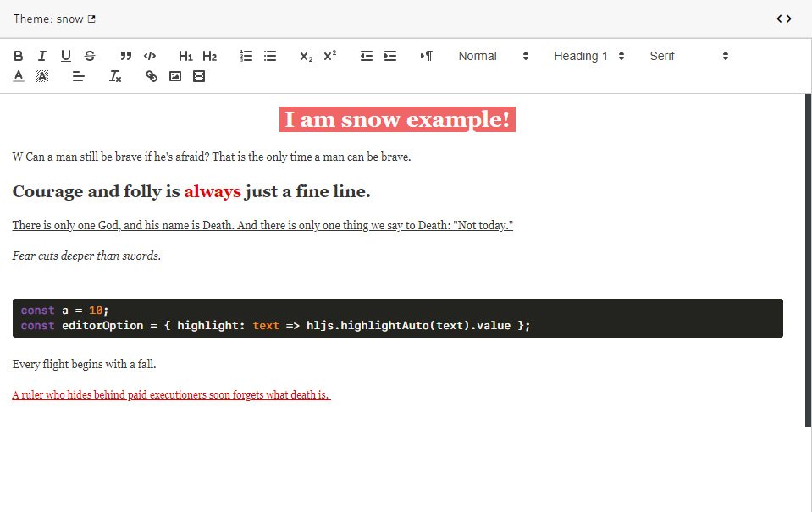Click 'Can a man still be brave' paragraph
812x512 pixels.
click(x=212, y=157)
